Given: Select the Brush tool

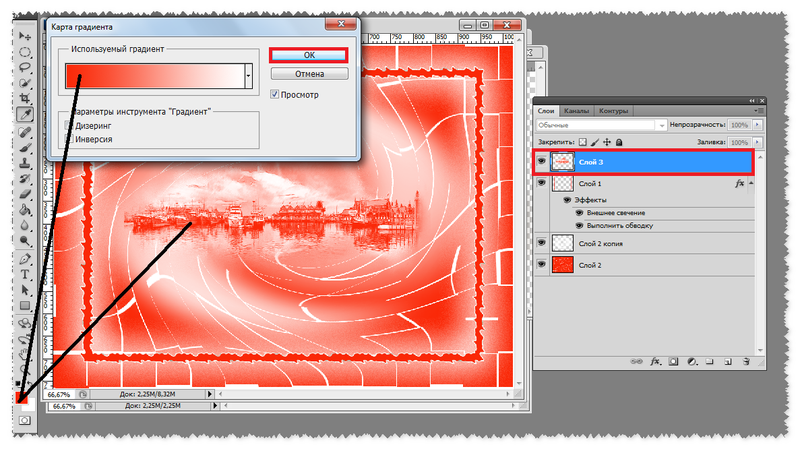Looking at the screenshot, I should pyautogui.click(x=24, y=148).
